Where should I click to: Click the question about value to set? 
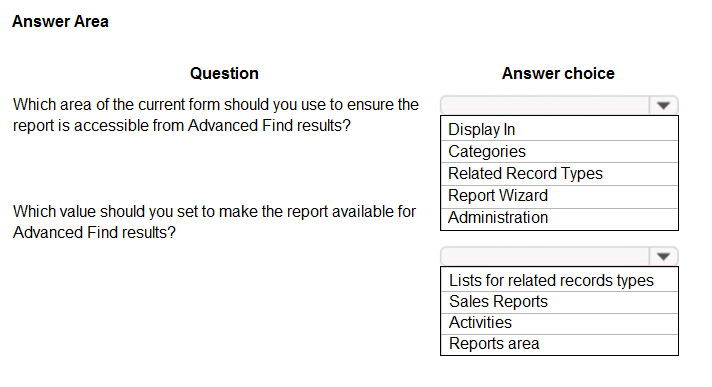tap(214, 222)
